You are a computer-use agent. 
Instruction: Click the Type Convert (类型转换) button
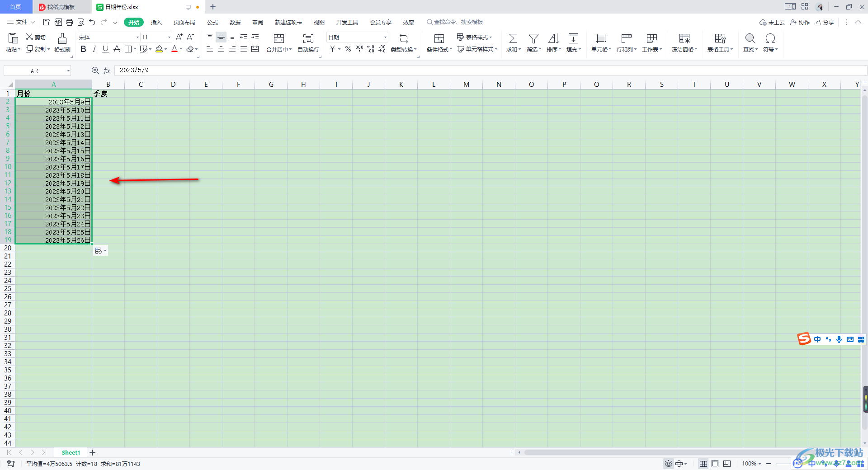point(404,43)
